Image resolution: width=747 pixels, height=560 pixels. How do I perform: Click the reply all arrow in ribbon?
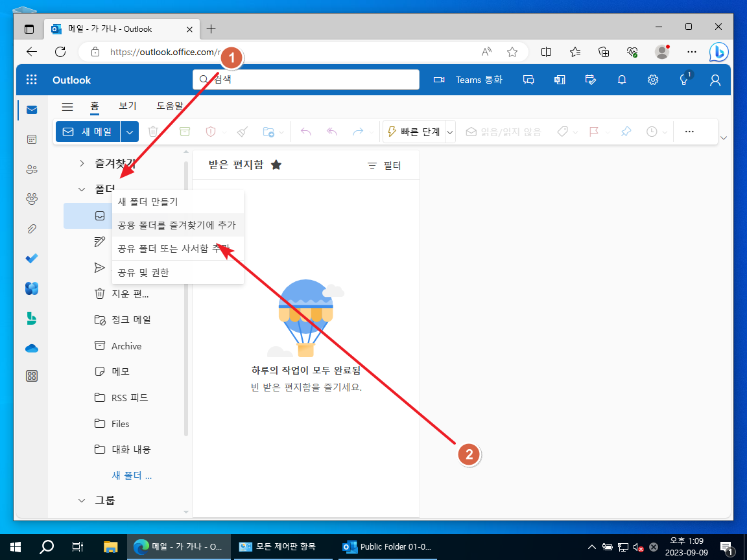(332, 132)
